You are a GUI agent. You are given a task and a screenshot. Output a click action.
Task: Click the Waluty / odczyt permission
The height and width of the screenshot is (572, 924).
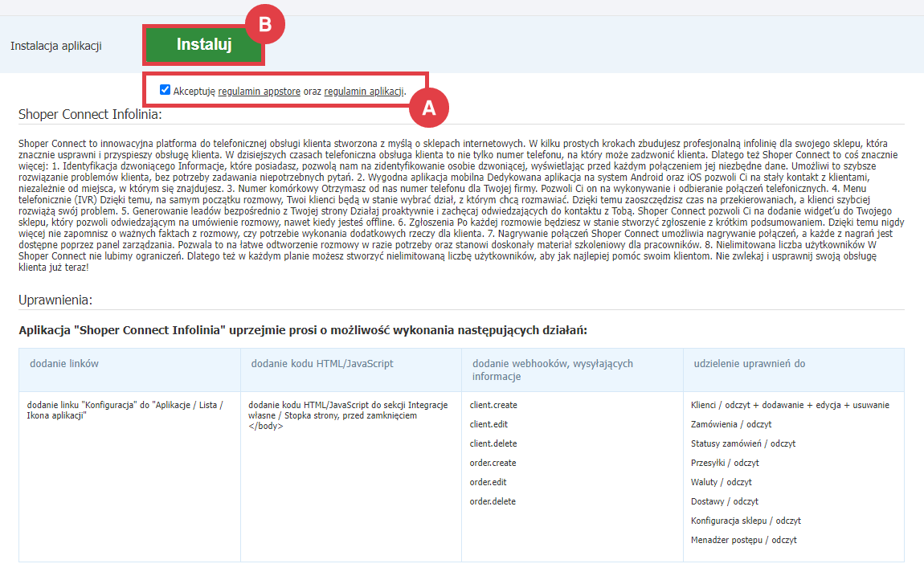(722, 483)
